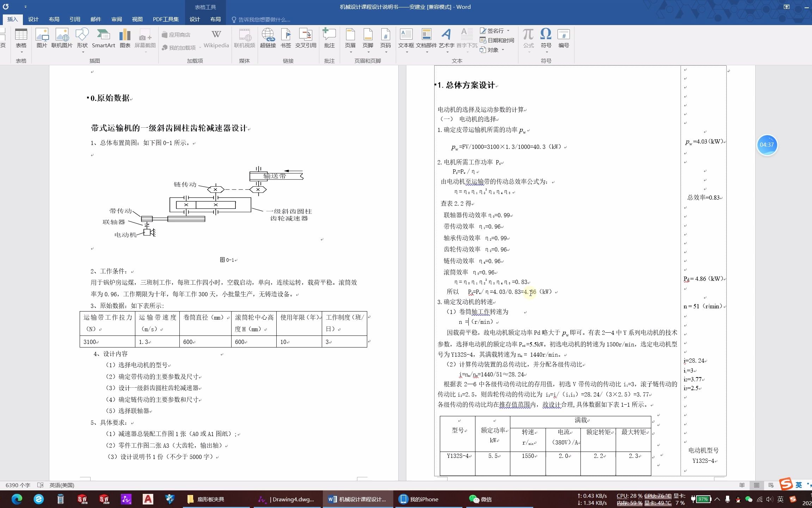Open the Wikipedia add-in
Image resolution: width=812 pixels, height=508 pixels.
click(x=215, y=39)
